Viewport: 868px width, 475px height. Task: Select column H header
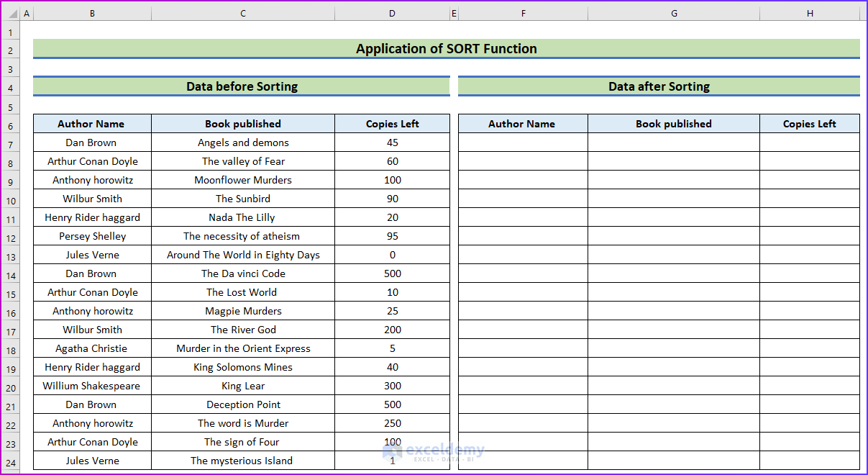(x=810, y=14)
